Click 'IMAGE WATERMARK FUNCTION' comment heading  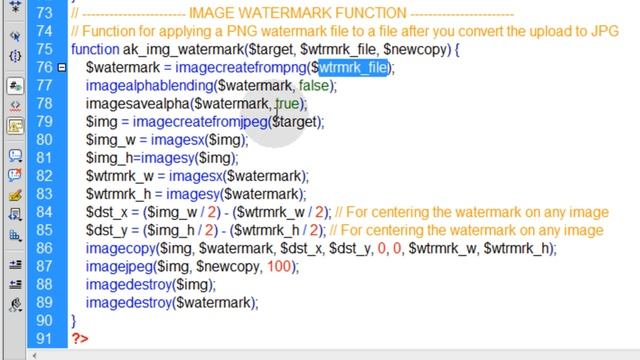(298, 13)
